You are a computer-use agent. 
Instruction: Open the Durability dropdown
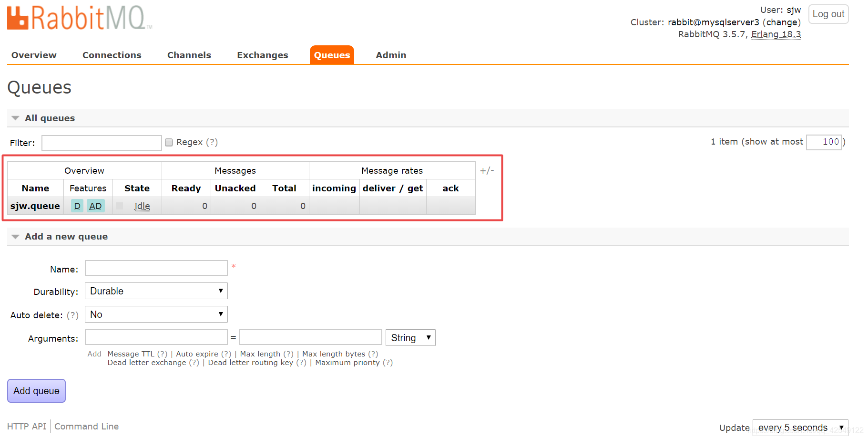pyautogui.click(x=156, y=291)
